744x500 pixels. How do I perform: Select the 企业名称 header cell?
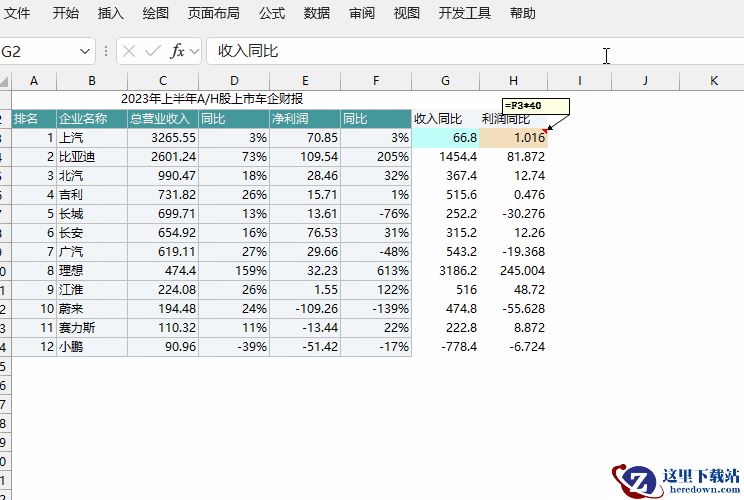pyautogui.click(x=92, y=119)
